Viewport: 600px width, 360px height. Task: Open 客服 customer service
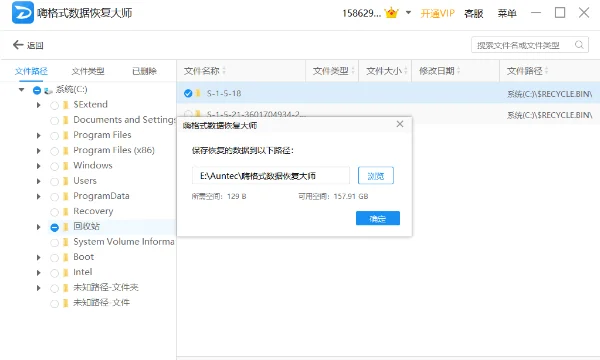coord(473,13)
